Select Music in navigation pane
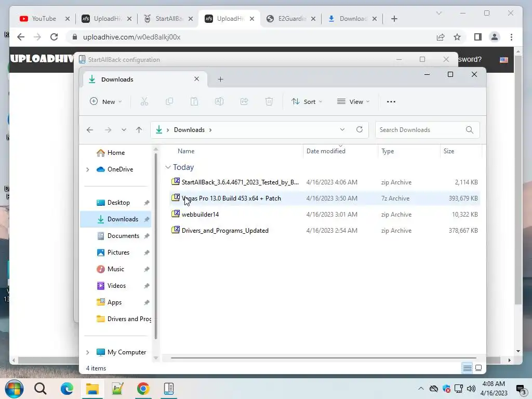The image size is (532, 399). click(x=116, y=269)
